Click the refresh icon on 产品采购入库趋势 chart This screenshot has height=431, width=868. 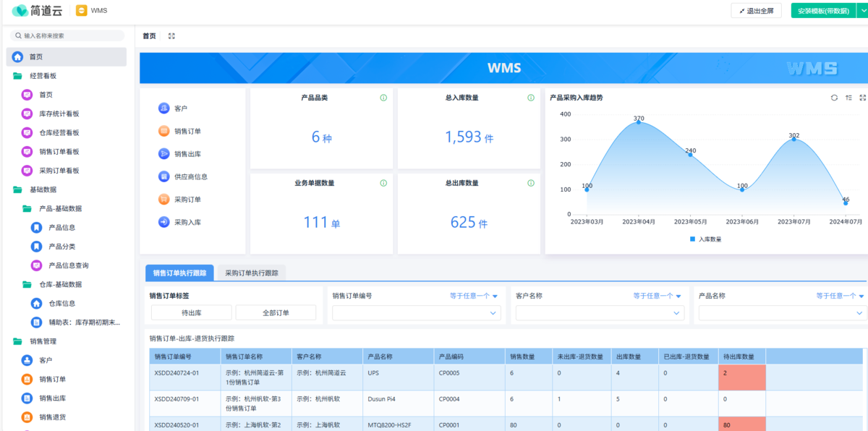click(x=834, y=98)
